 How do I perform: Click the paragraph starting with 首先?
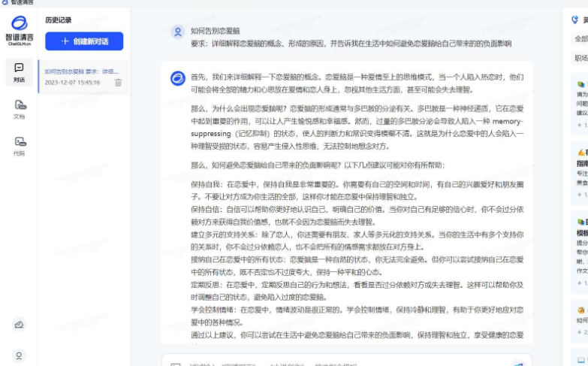coord(357,83)
